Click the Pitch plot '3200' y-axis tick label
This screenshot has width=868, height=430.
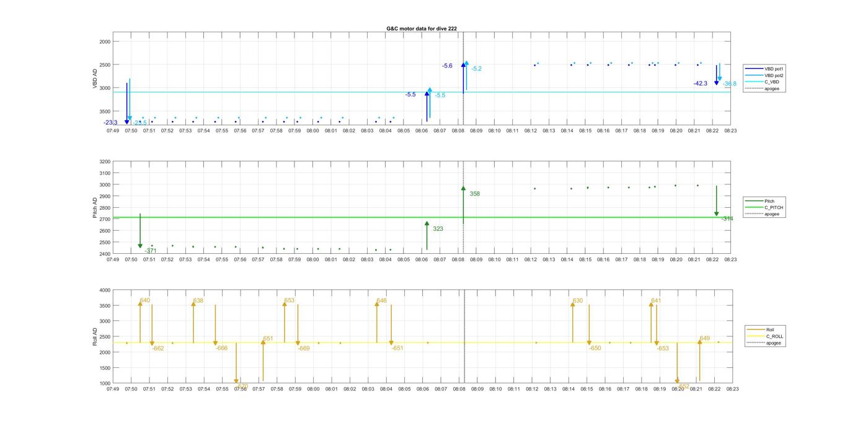click(105, 162)
